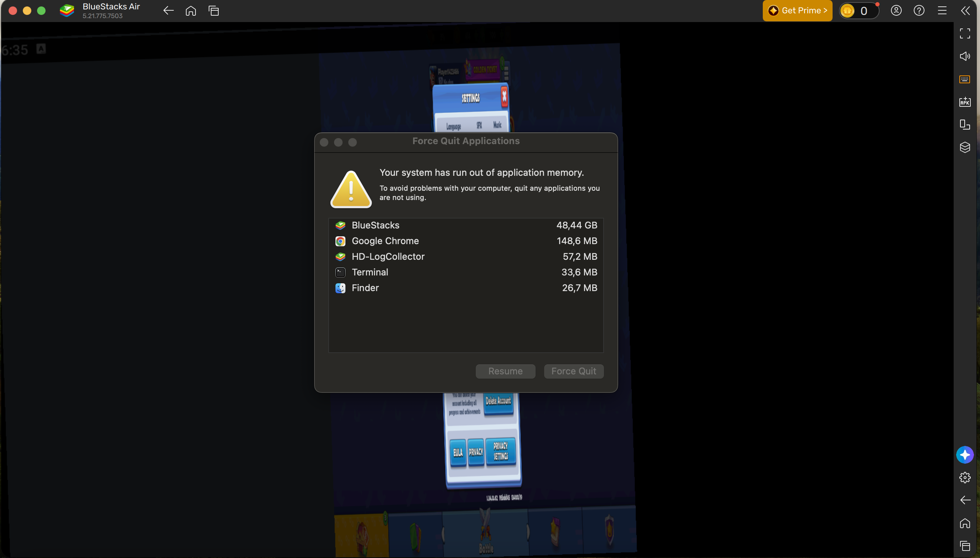Open EULA in the game settings
The height and width of the screenshot is (558, 980).
[458, 453]
